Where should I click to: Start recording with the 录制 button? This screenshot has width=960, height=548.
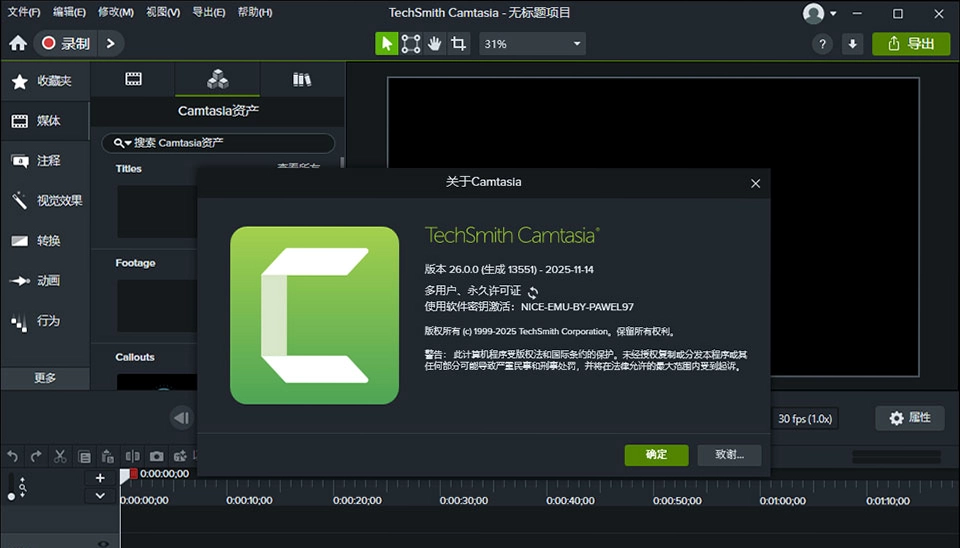(66, 43)
